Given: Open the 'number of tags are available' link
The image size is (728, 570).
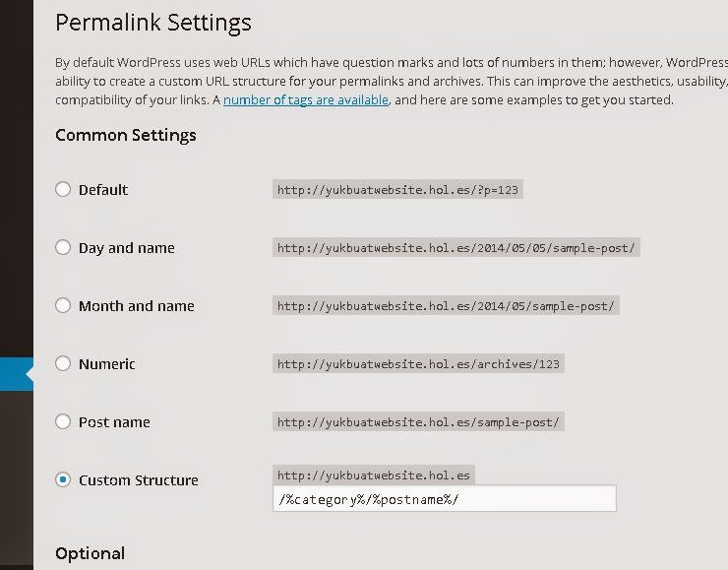Looking at the screenshot, I should point(306,99).
